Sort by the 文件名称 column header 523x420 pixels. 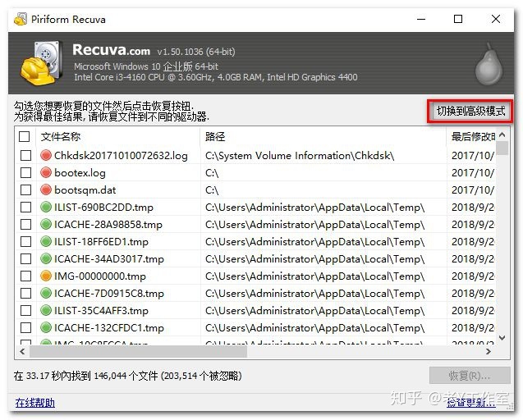(x=118, y=137)
